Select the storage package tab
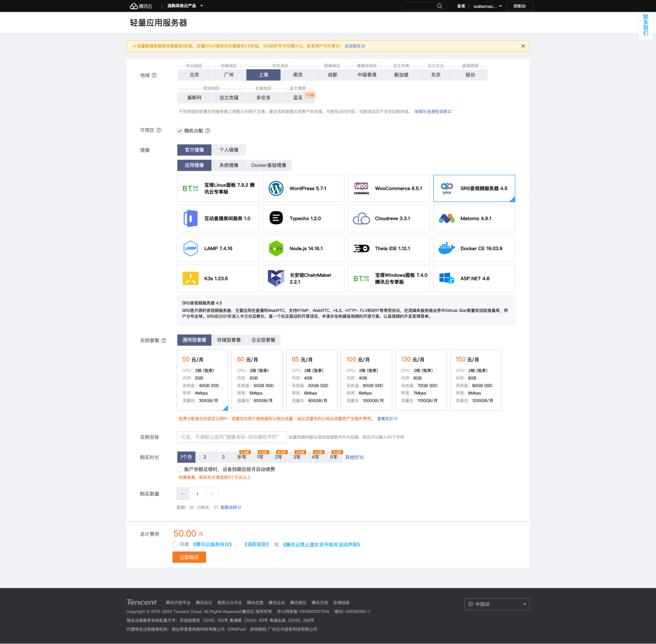The height and width of the screenshot is (644, 656). click(x=229, y=340)
